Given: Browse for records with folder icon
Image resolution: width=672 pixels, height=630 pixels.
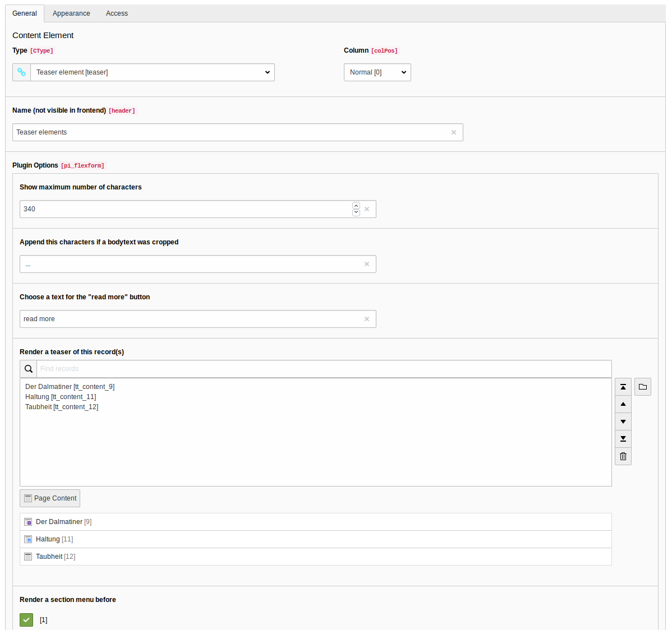Looking at the screenshot, I should coord(643,387).
